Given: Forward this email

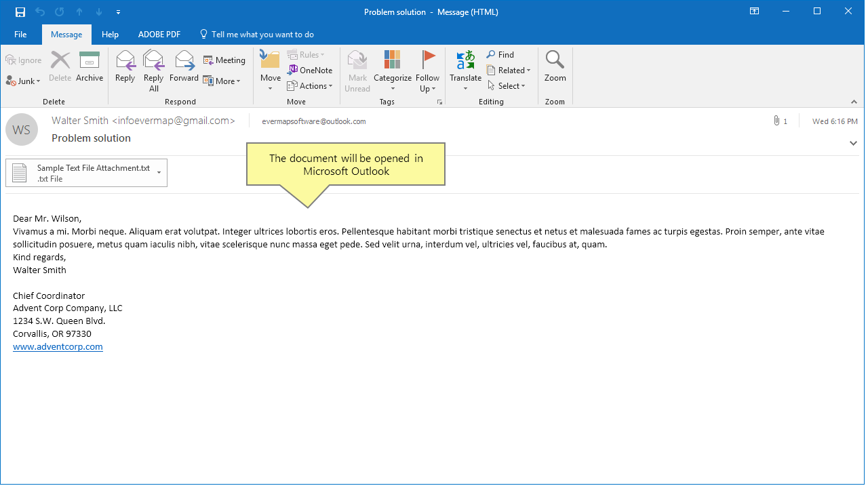Looking at the screenshot, I should coord(184,66).
